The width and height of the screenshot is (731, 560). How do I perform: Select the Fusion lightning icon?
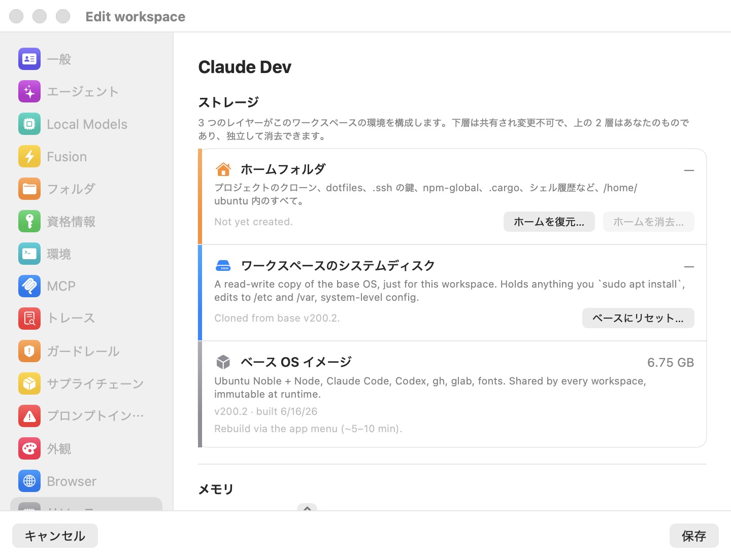[x=29, y=156]
